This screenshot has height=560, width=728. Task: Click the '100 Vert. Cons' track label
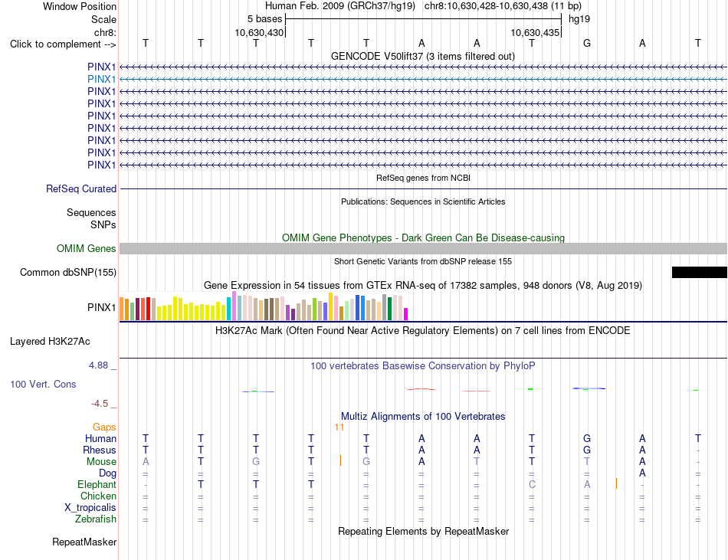pos(43,384)
